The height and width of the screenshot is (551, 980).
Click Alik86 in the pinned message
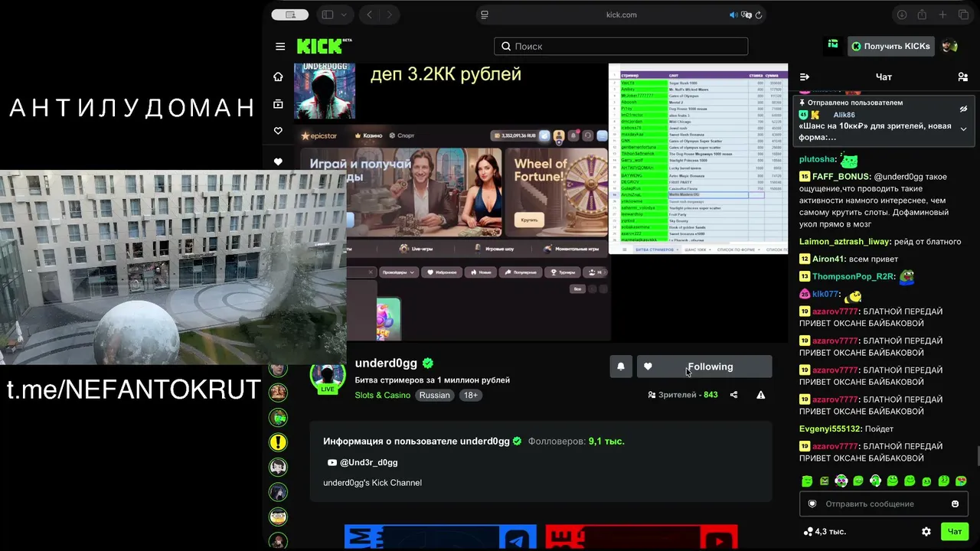(844, 115)
